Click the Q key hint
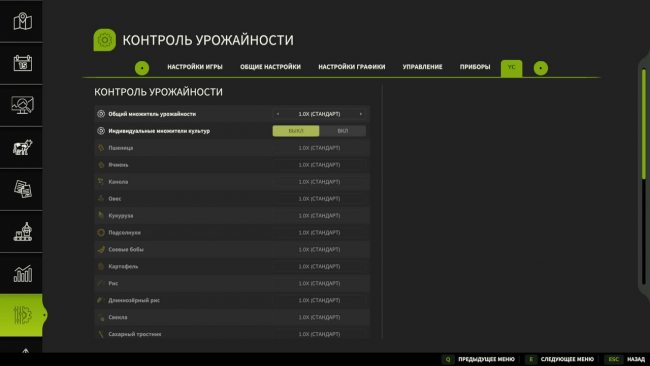This screenshot has width=650, height=366. coord(448,359)
